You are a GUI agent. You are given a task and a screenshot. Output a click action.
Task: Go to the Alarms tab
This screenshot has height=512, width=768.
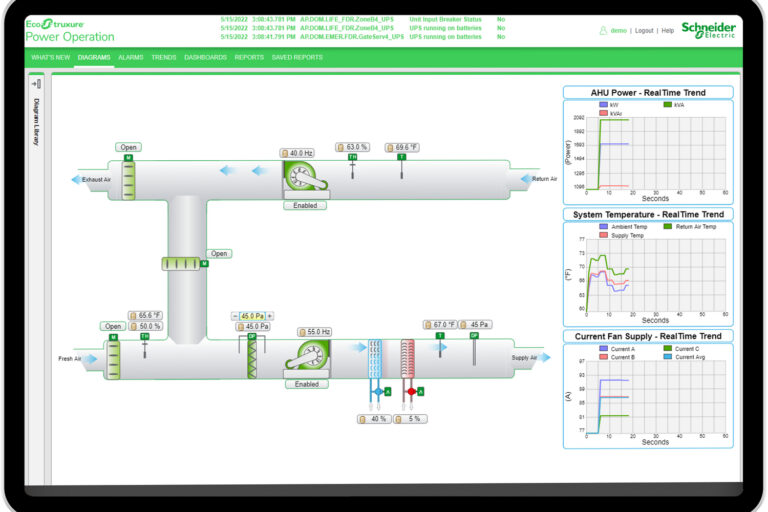pos(131,57)
